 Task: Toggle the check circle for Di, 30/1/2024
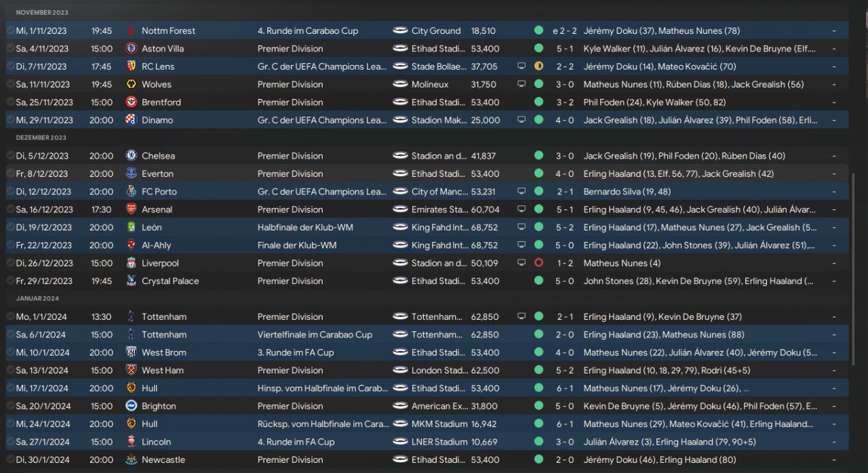coord(10,459)
